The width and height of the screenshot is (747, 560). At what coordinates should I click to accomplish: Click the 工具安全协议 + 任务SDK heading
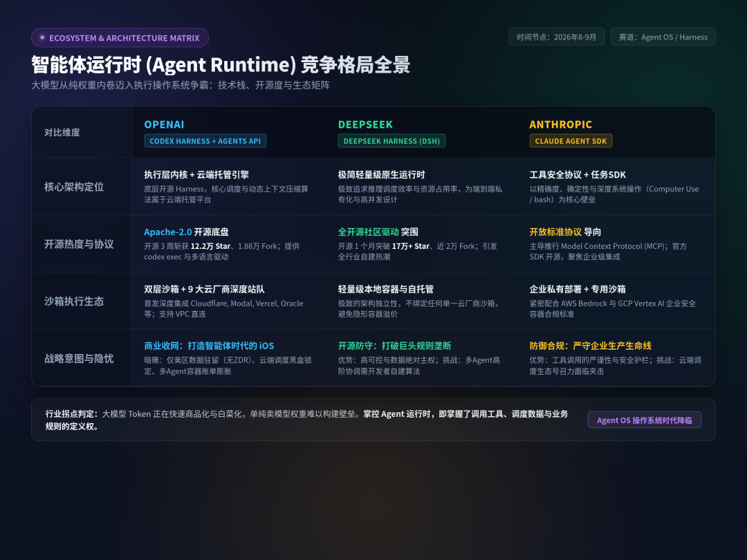click(578, 175)
